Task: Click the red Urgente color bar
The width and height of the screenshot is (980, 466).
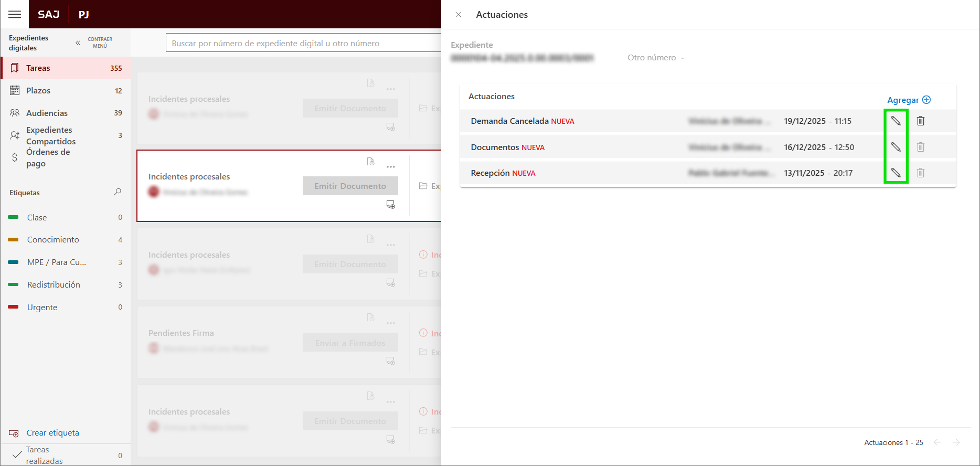Action: [x=14, y=307]
